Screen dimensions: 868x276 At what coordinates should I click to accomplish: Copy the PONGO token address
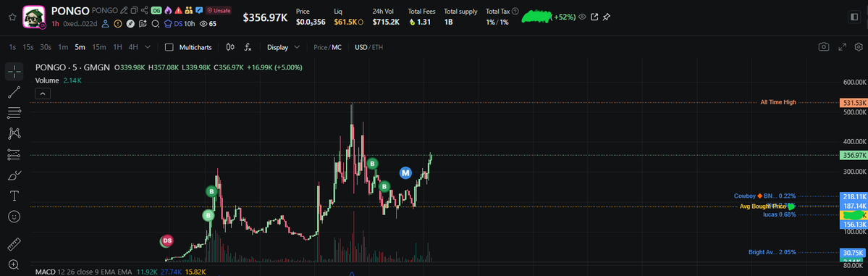(x=135, y=11)
